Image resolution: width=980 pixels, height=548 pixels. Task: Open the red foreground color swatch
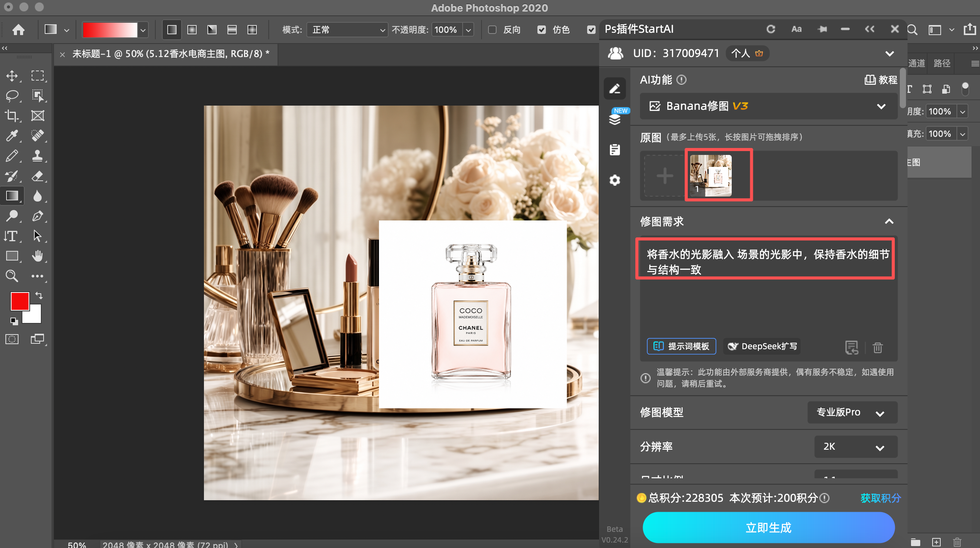click(19, 301)
